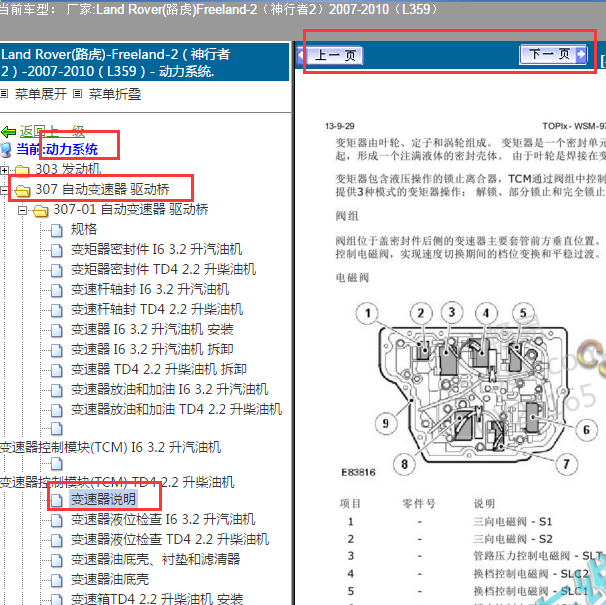Open 变矩器密封件 I6 3.2 升汽油机
606x605 pixels.
[x=157, y=249]
